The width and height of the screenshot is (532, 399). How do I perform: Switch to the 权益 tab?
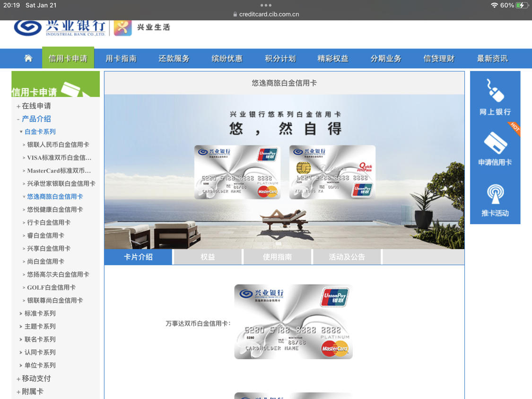point(208,257)
